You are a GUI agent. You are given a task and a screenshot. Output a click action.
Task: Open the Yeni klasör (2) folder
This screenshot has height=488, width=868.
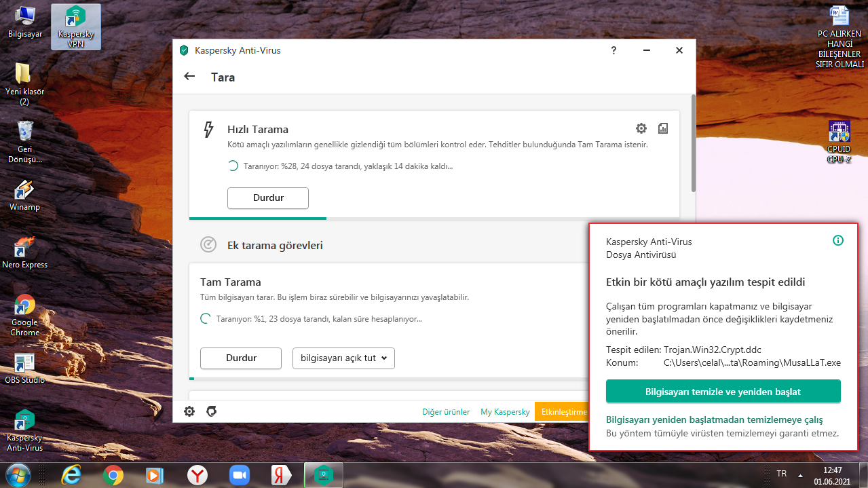24,84
